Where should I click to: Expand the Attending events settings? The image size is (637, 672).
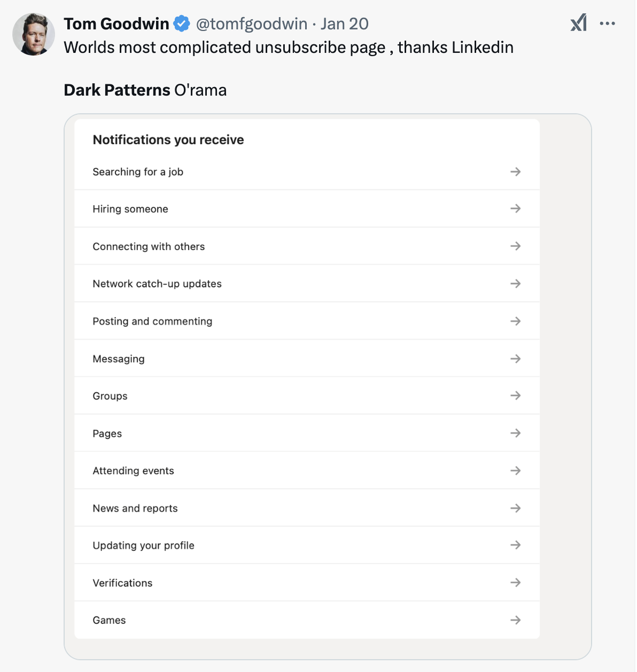307,471
